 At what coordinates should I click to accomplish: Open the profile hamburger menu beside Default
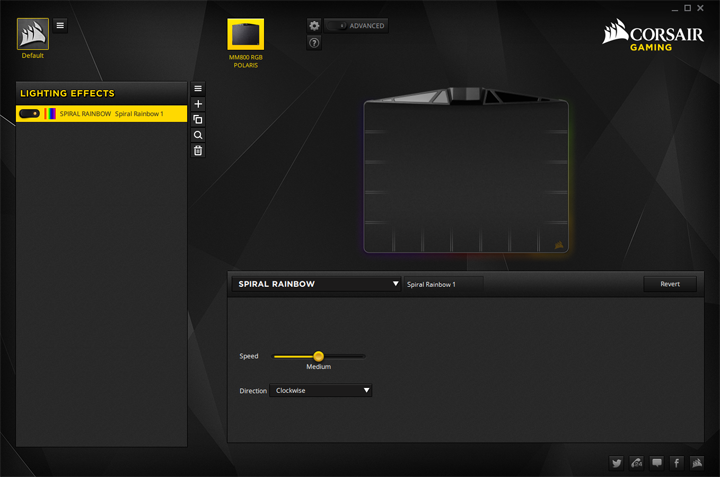(x=60, y=25)
